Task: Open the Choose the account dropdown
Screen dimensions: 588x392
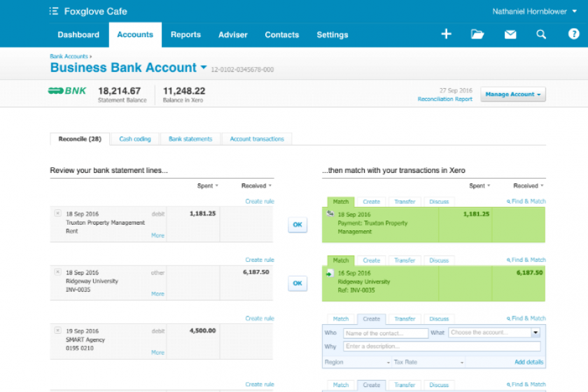Action: (535, 332)
